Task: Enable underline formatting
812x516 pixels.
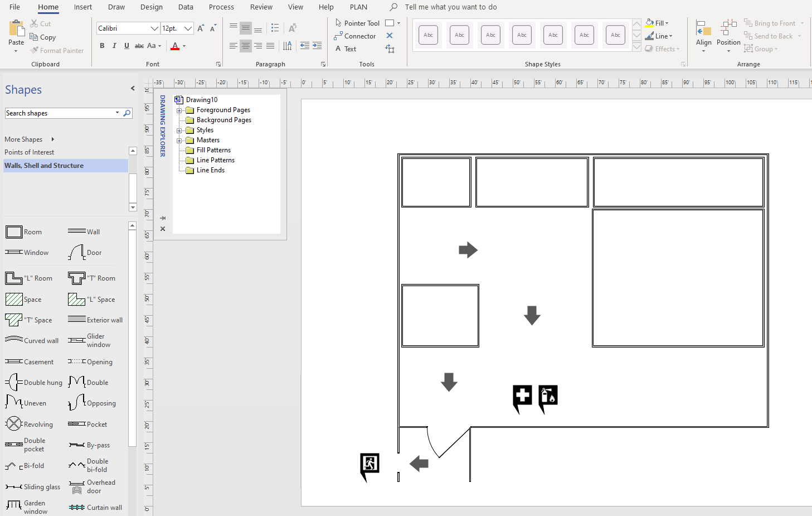Action: pyautogui.click(x=126, y=45)
